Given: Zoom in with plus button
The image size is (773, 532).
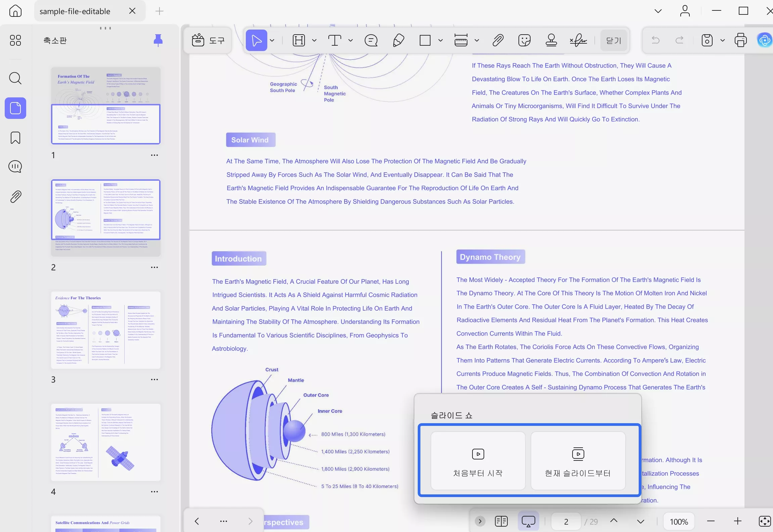Looking at the screenshot, I should point(738,521).
